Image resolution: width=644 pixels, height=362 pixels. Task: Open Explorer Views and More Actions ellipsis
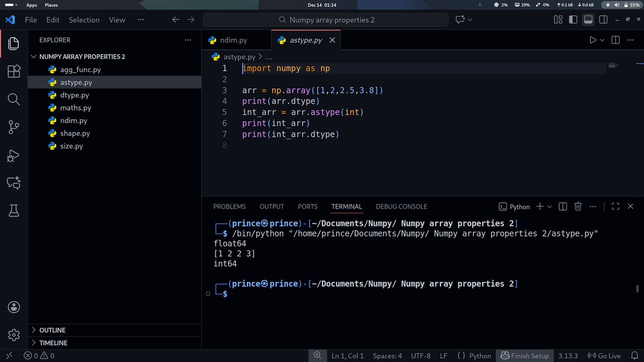(x=188, y=40)
